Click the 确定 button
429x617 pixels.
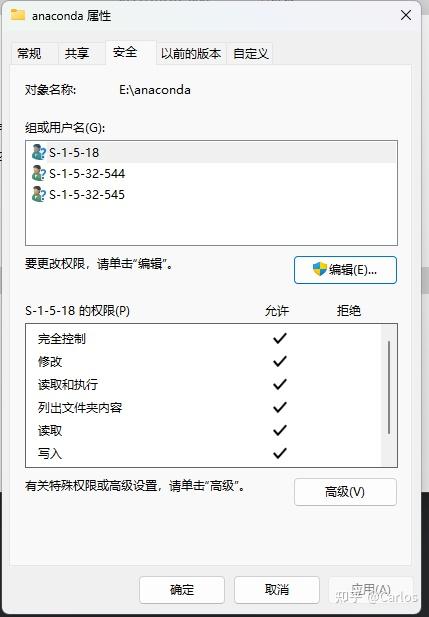182,589
